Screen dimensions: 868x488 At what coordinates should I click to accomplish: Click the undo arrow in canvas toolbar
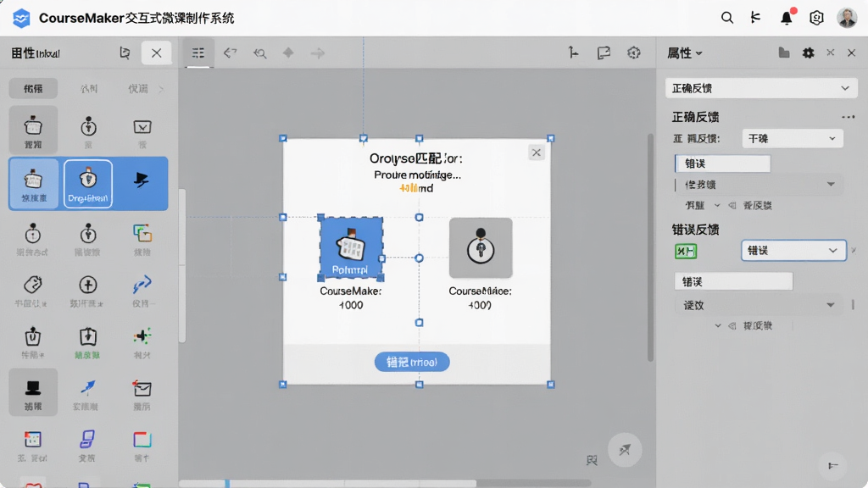pos(230,53)
